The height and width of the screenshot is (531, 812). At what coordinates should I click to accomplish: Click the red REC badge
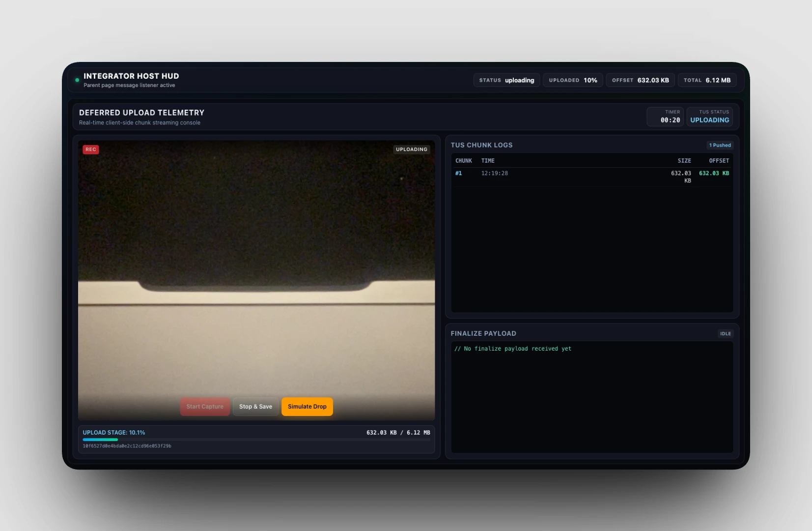(x=91, y=149)
